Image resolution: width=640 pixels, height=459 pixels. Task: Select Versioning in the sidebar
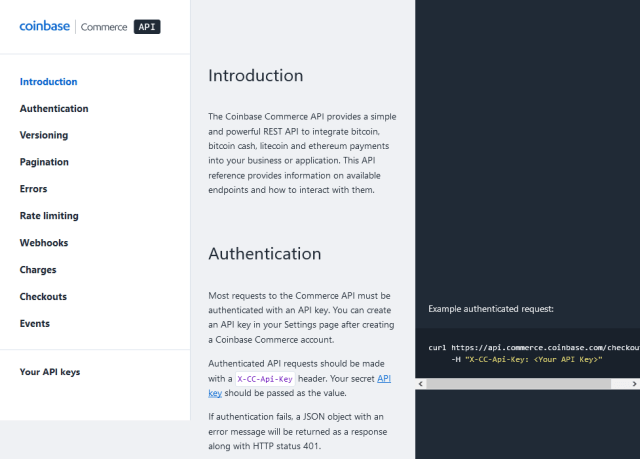44,135
